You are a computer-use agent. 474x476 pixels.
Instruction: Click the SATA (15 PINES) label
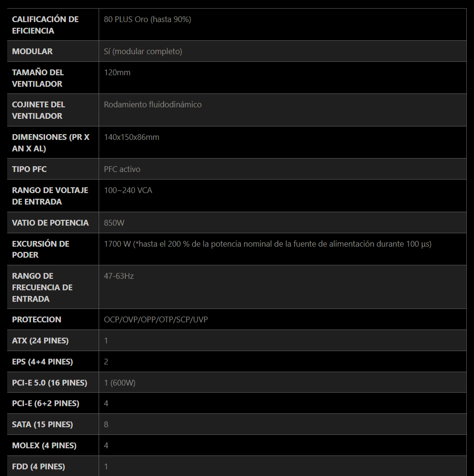42,424
